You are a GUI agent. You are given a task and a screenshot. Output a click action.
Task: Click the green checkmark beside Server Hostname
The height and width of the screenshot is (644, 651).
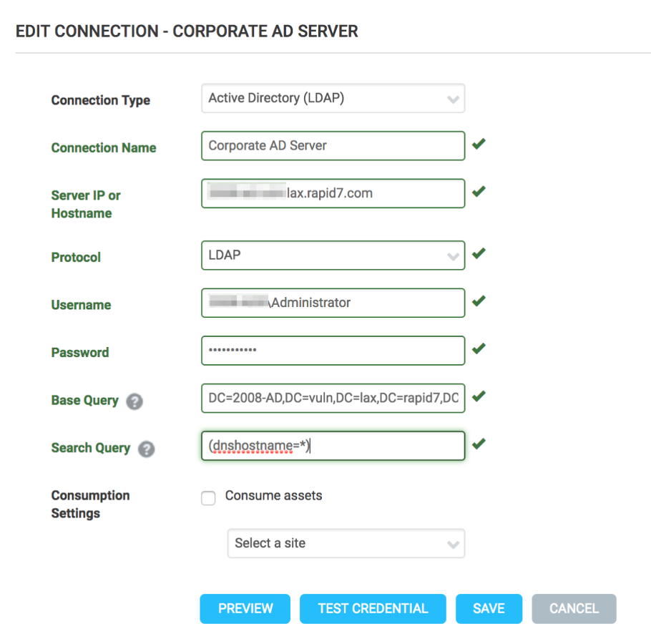coord(479,192)
